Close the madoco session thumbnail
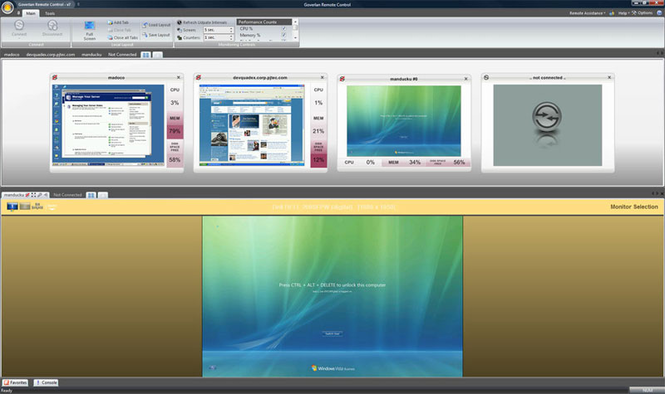This screenshot has width=665, height=394. (179, 77)
